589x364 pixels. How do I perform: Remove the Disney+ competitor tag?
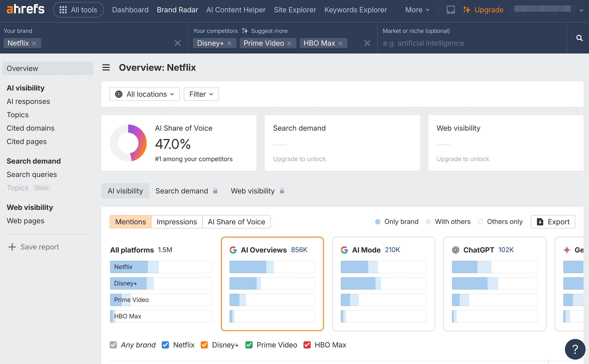tap(229, 43)
